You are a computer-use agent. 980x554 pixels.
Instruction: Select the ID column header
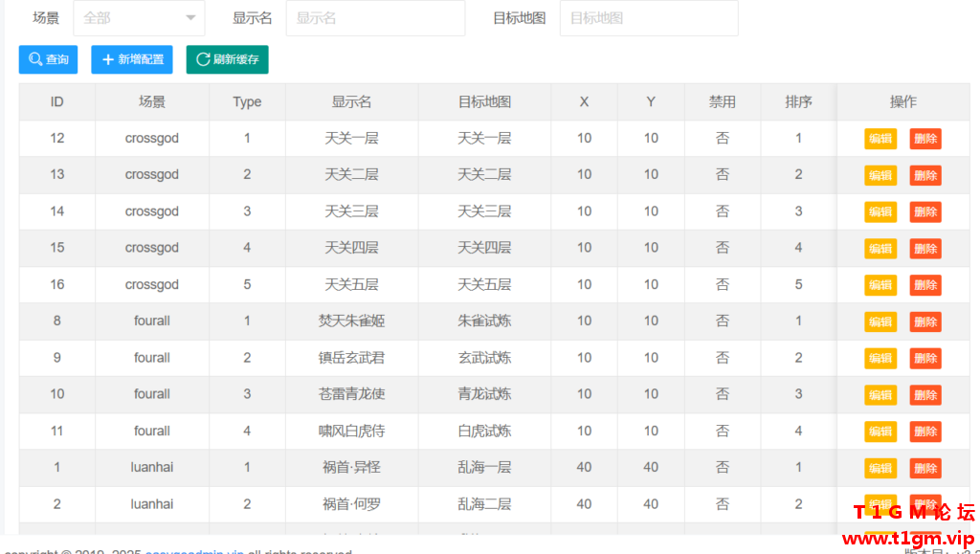56,101
